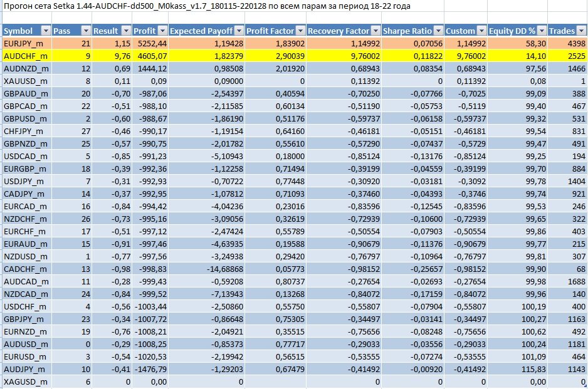Click the EURUSD_m profit value -1020,53
Viewport: 588px width, 389px height.
[x=150, y=357]
